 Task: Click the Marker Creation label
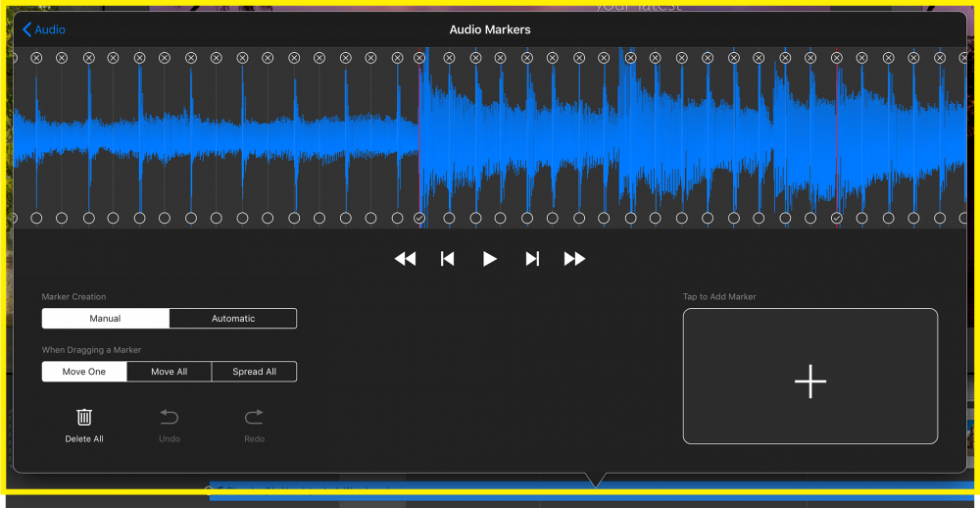tap(73, 296)
